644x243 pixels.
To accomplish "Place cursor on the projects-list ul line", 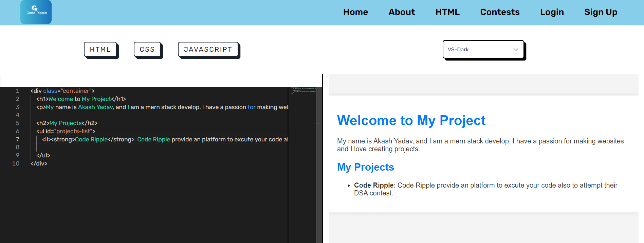I will [66, 131].
